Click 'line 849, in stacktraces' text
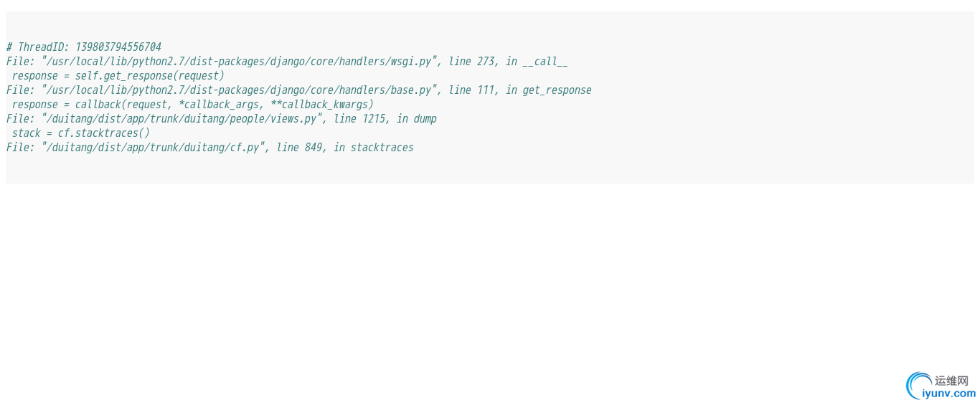Image resolution: width=980 pixels, height=405 pixels. [x=345, y=148]
